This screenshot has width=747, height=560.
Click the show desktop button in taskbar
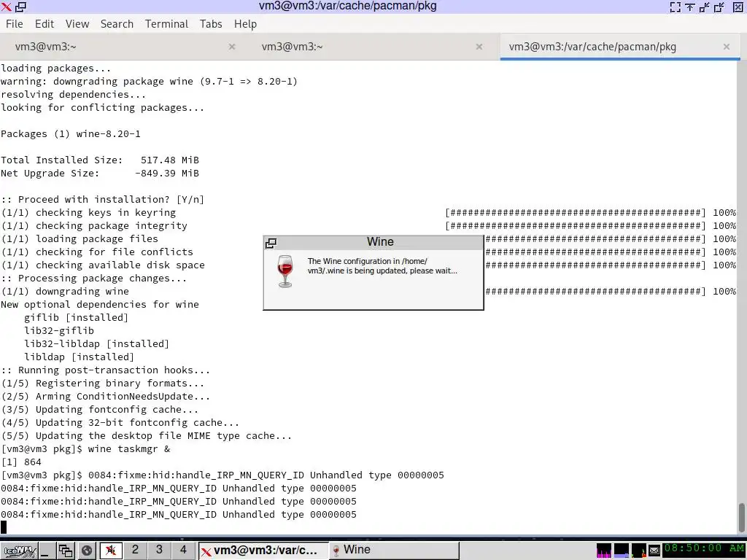(46, 551)
